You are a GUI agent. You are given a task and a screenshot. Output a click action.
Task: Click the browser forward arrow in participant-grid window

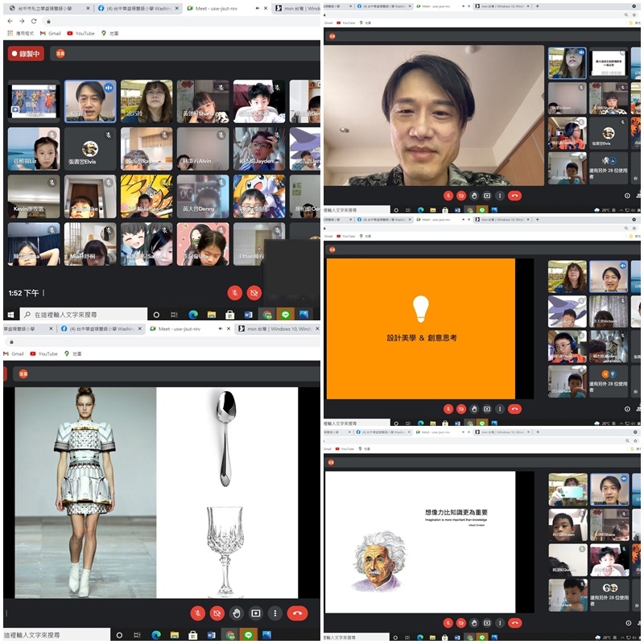coord(23,21)
